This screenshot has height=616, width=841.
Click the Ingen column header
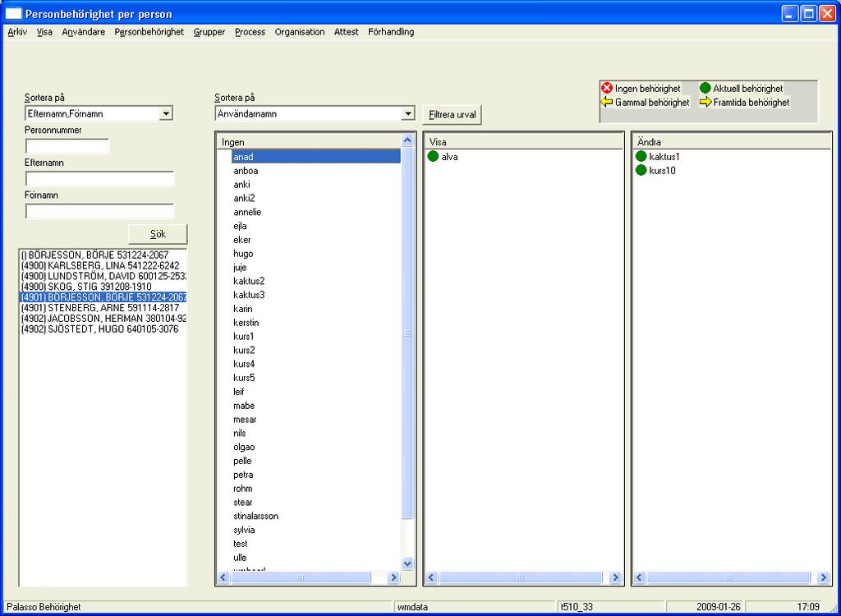(310, 142)
